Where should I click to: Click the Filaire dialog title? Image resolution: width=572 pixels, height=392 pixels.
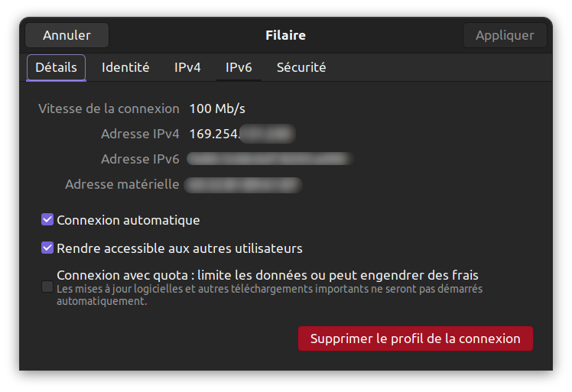tap(286, 35)
